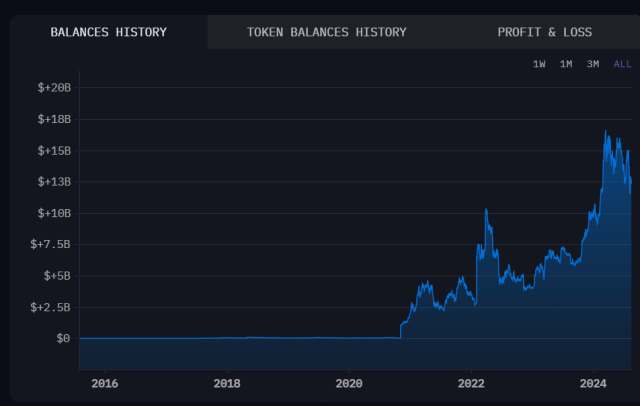The image size is (640, 406).
Task: Select the 1W time range
Action: [x=539, y=64]
